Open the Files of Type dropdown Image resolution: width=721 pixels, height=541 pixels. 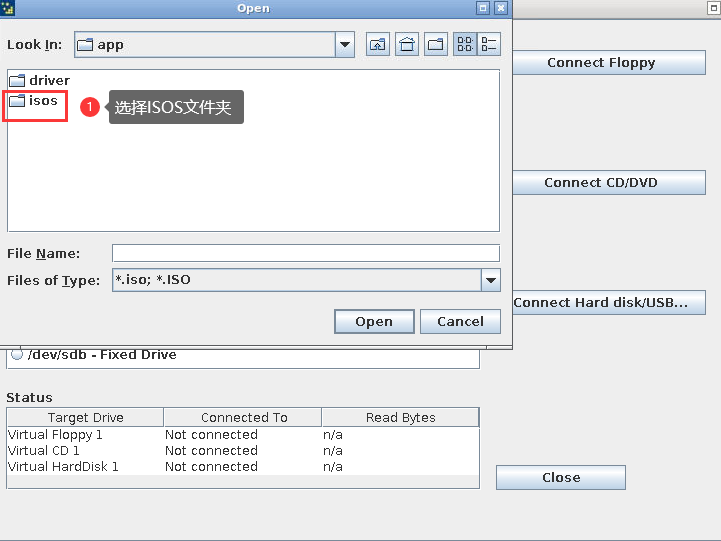[x=490, y=281]
